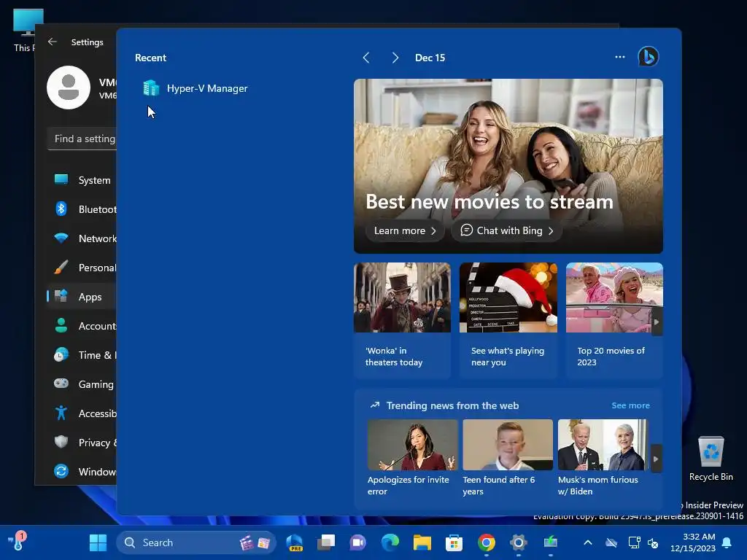Open See what's playing near you card
Image resolution: width=747 pixels, height=560 pixels.
click(508, 320)
